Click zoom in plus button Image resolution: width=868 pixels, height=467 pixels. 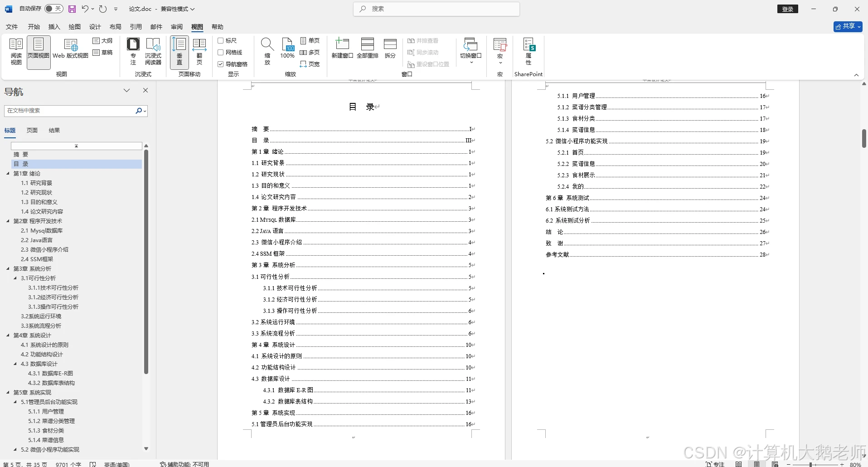tap(842, 465)
